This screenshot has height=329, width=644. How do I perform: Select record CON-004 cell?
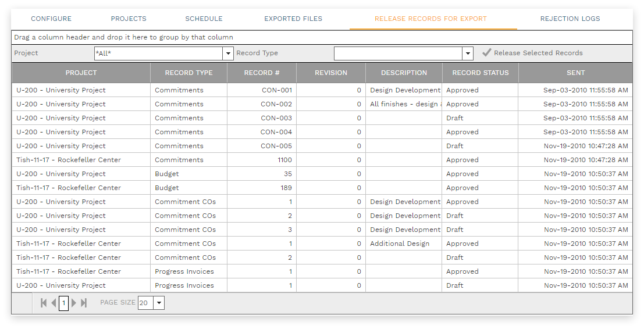click(x=262, y=132)
